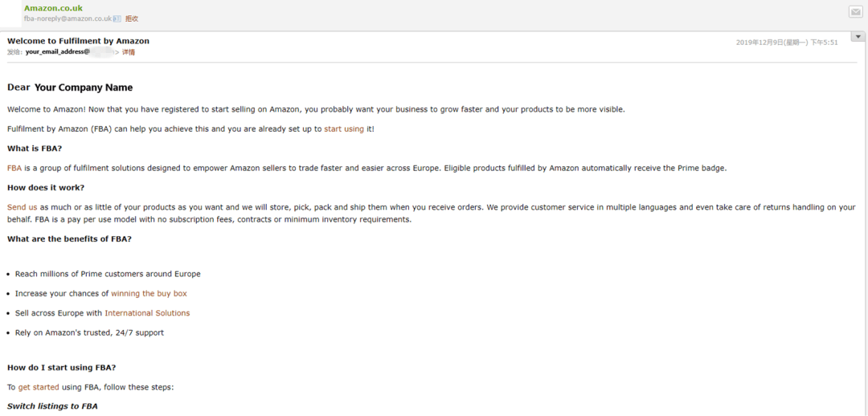Open the "winning the buy box" link
Screen dimensions: 868x416
[149, 294]
